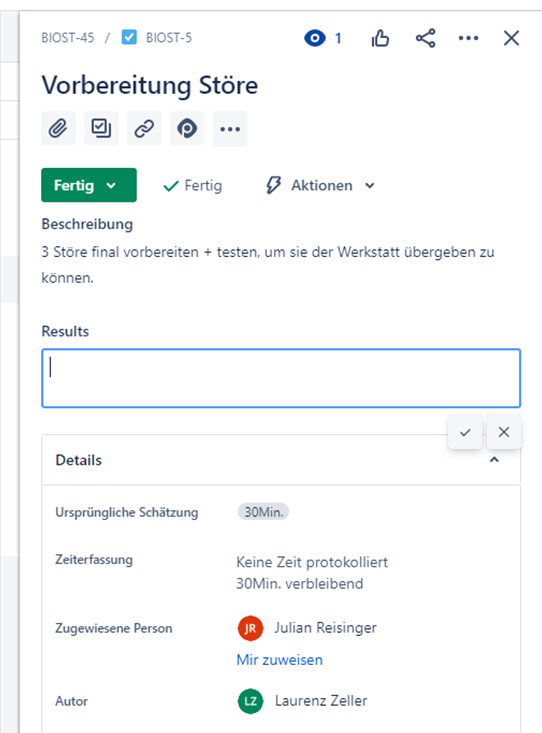Screen dimensions: 542x733
Task: Open the green Fertig status dropdown
Action: tap(89, 185)
